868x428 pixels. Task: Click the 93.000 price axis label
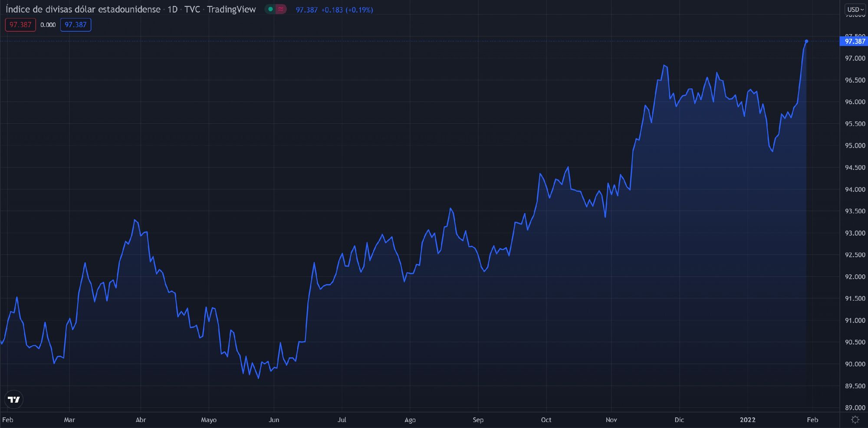(x=855, y=233)
